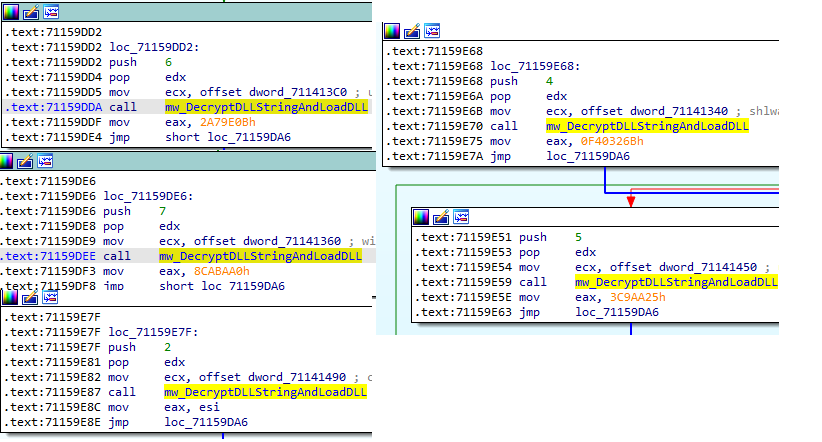Click the hash value 2A79E0Bh
The height and width of the screenshot is (442, 822).
[x=228, y=122]
